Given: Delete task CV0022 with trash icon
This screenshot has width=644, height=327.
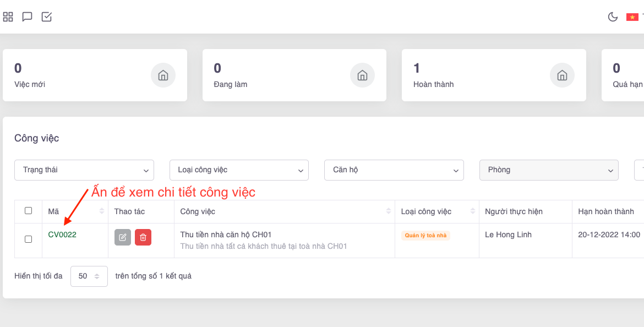Looking at the screenshot, I should [143, 237].
